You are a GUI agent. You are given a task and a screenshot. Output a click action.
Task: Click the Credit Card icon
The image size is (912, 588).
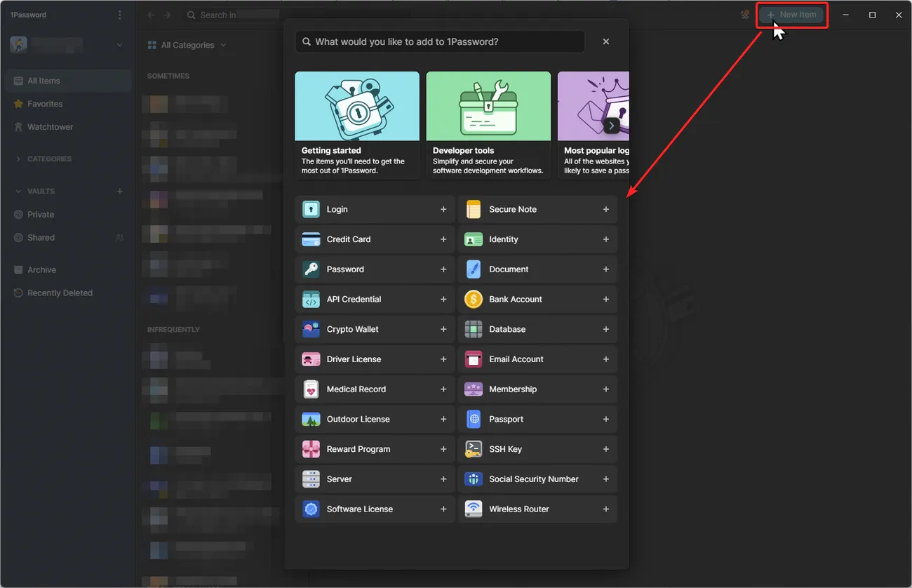tap(311, 239)
